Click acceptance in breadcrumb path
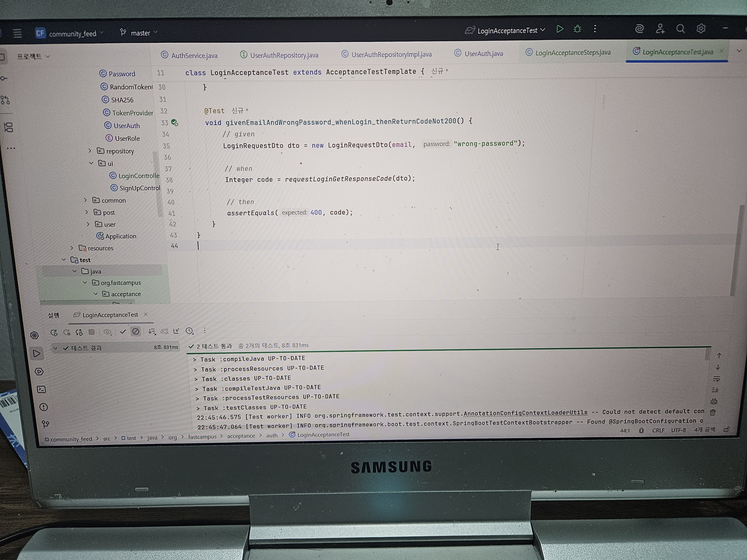Image resolution: width=747 pixels, height=560 pixels. click(241, 436)
